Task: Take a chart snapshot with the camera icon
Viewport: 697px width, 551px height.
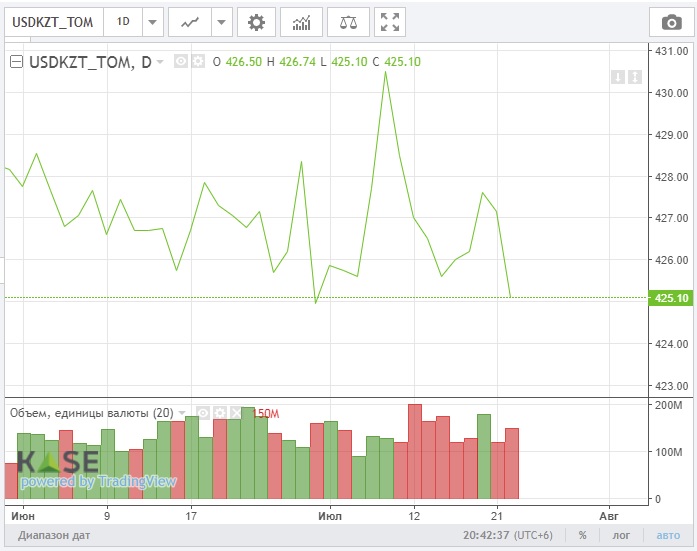Action: click(671, 22)
